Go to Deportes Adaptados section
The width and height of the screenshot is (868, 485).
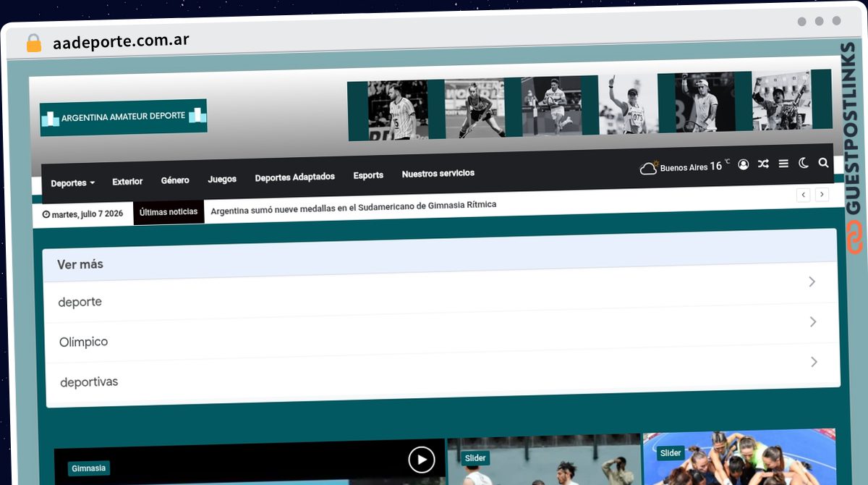[295, 177]
